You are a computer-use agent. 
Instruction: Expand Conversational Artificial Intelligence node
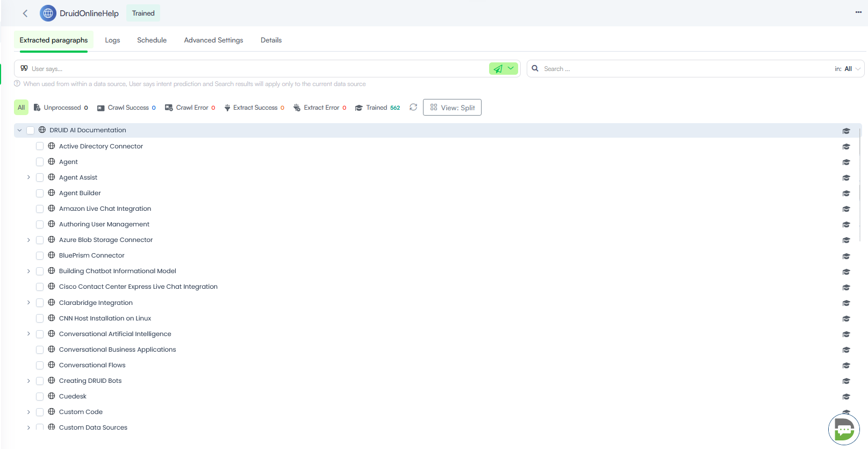(28, 334)
